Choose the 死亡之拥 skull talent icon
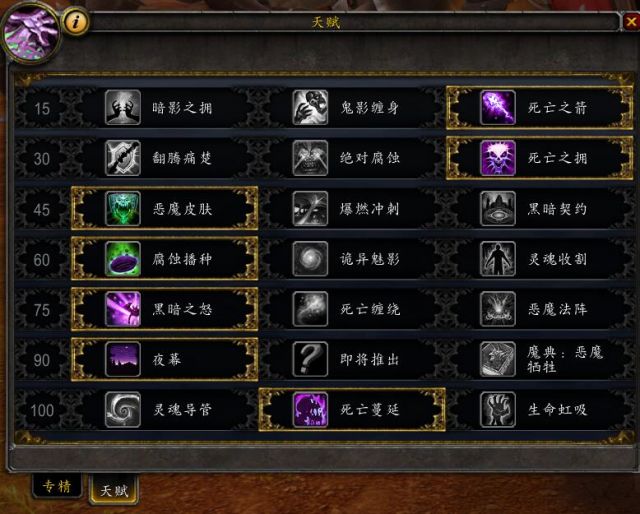Viewport: 640px width, 514px height. point(498,158)
